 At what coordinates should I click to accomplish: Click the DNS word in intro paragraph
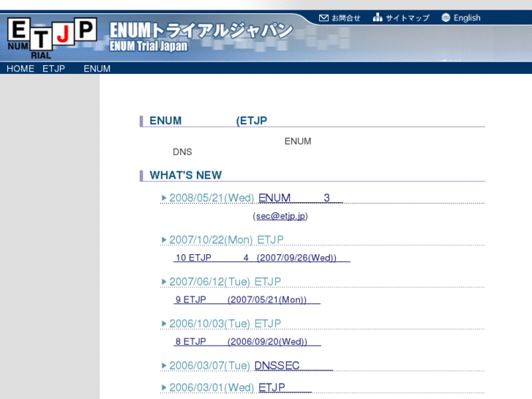[182, 152]
